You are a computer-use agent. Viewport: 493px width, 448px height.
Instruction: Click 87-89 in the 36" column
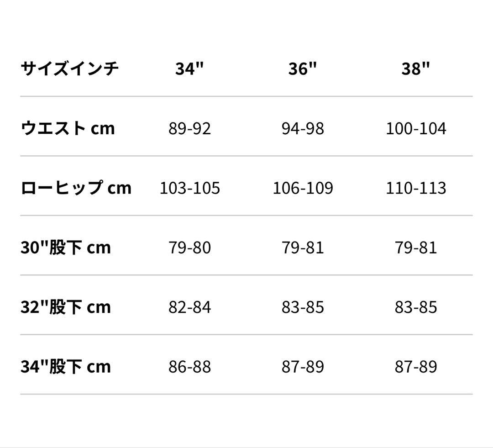point(303,366)
